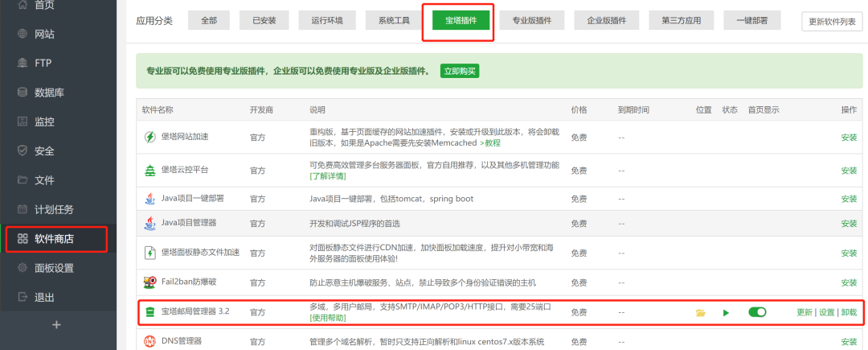
Task: Click the 堡塔面板静态文件加速 file icon
Action: (x=149, y=253)
